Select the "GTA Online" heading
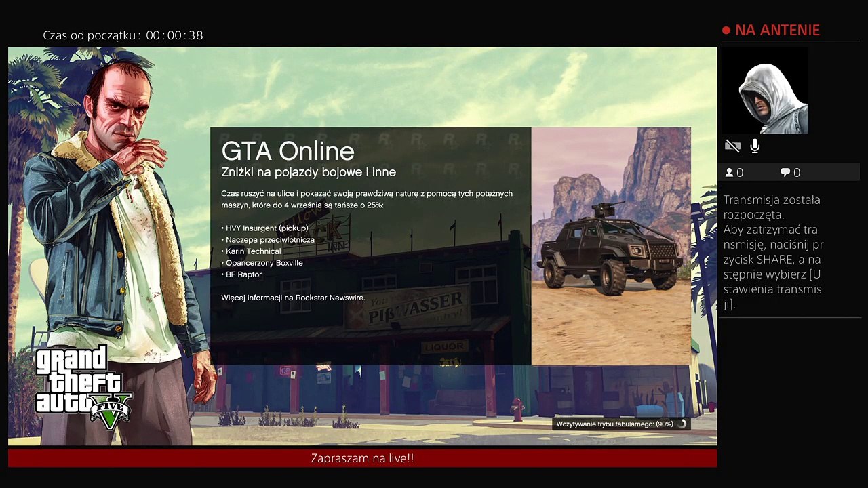 point(288,151)
